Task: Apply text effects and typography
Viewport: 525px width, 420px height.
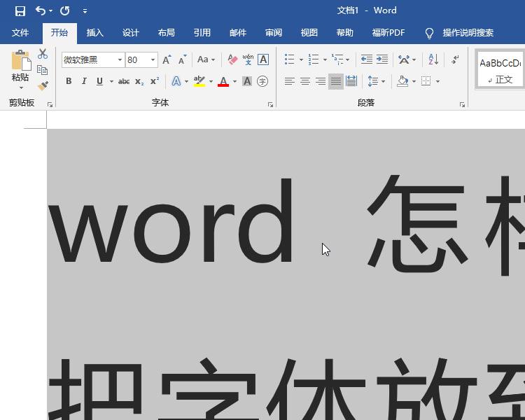Action: tap(176, 81)
